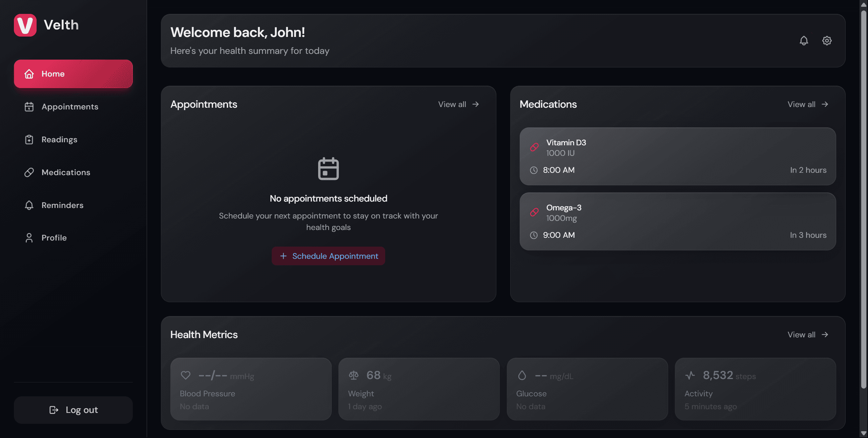Screen dimensions: 868x438
Task: Click the Readings clipboard icon in sidebar
Action: click(29, 140)
